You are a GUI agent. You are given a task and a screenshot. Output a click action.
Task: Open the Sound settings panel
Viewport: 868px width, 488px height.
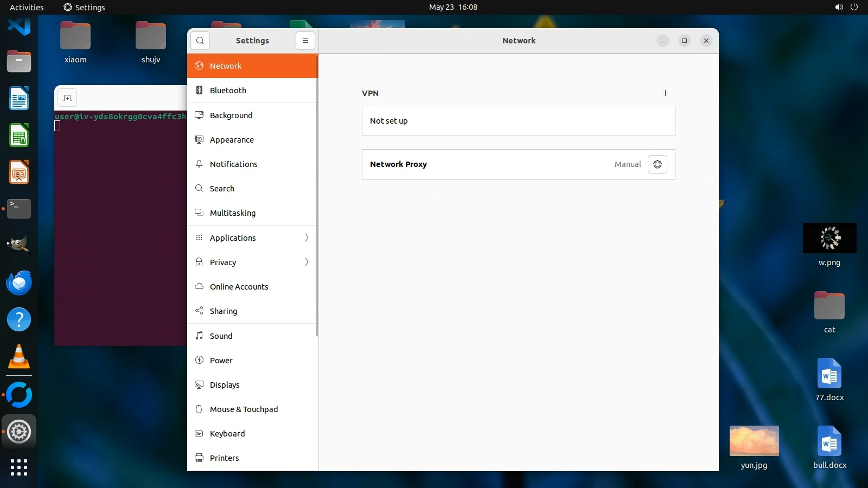pyautogui.click(x=221, y=336)
